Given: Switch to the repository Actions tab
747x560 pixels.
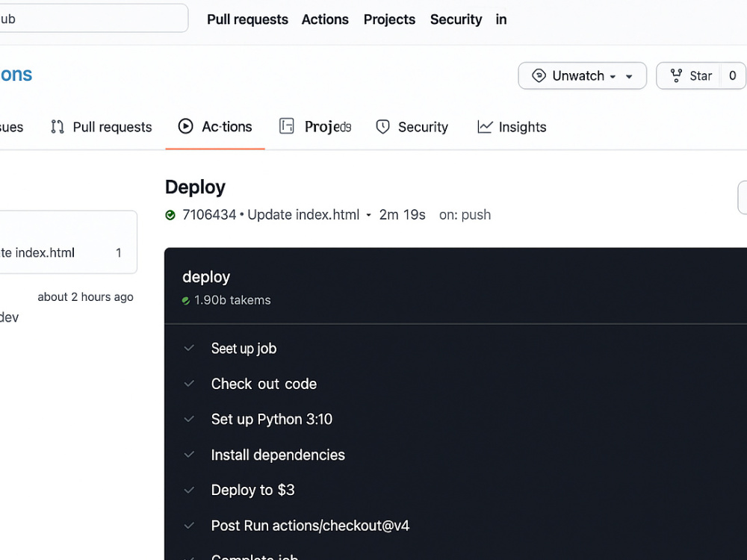Looking at the screenshot, I should [x=215, y=127].
